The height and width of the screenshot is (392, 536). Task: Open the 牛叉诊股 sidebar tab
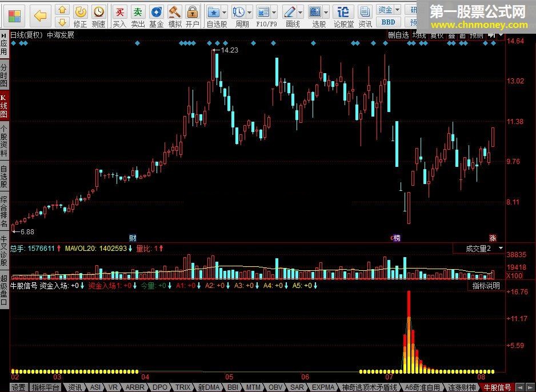click(x=4, y=251)
